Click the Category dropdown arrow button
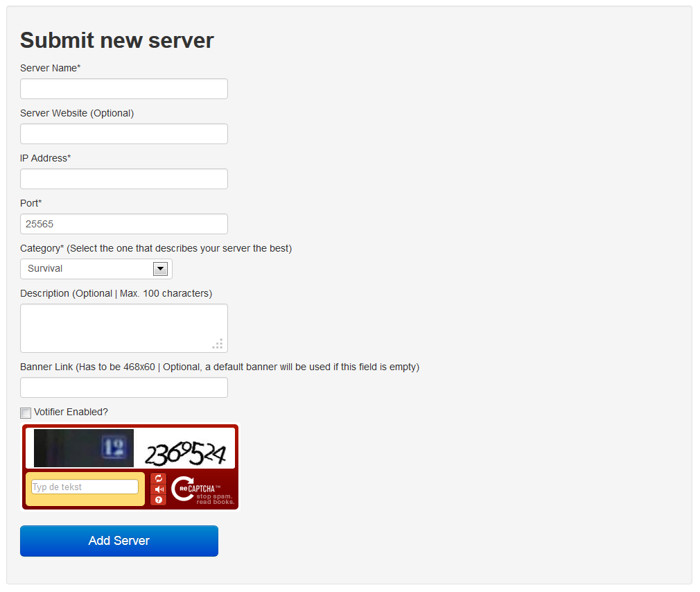 point(160,269)
